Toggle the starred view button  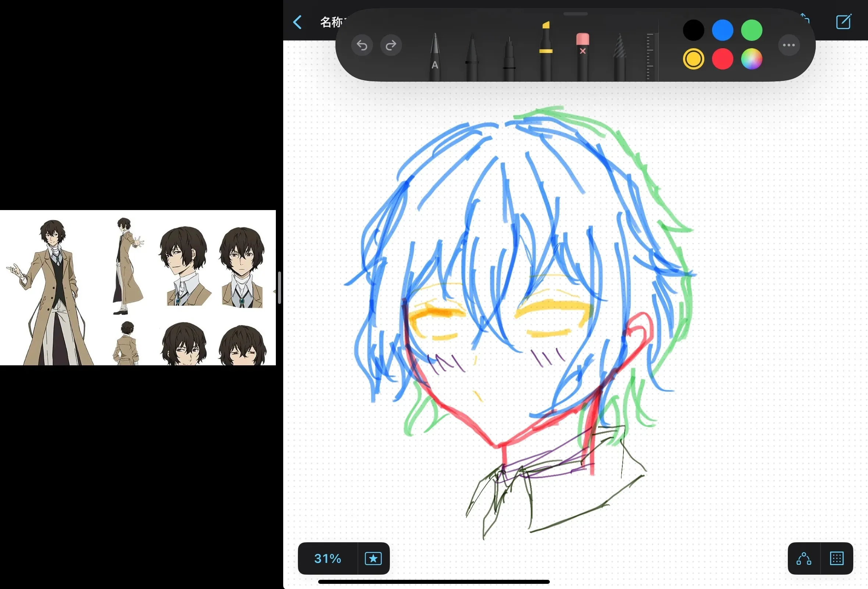click(x=373, y=558)
